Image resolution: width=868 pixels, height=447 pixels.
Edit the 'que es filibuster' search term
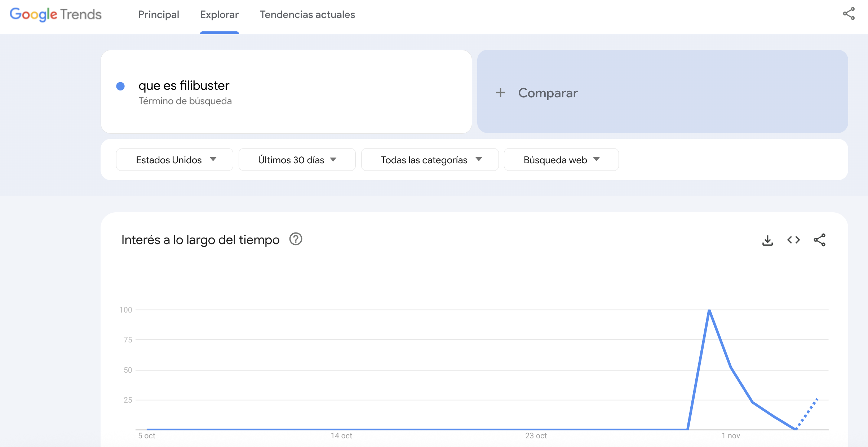pos(184,86)
